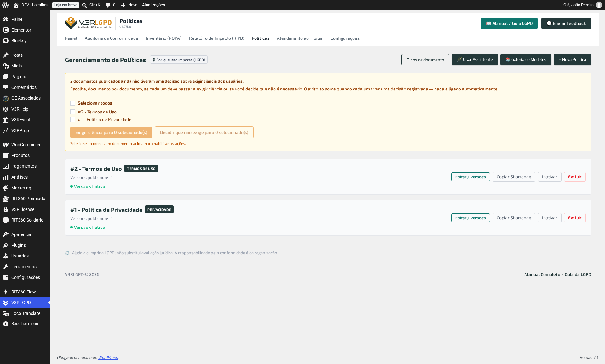Copy Shortcode for Termos de Uso
The image size is (605, 364).
tap(514, 177)
